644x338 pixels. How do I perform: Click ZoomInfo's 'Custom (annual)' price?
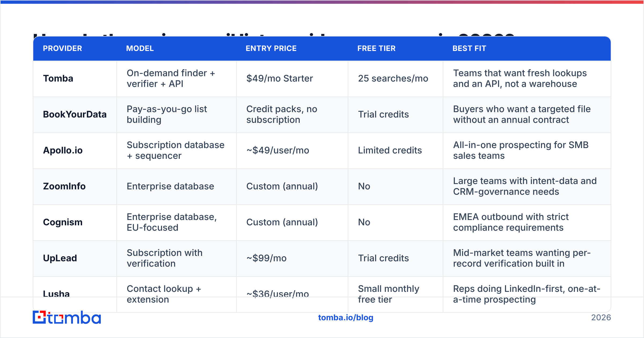point(292,186)
